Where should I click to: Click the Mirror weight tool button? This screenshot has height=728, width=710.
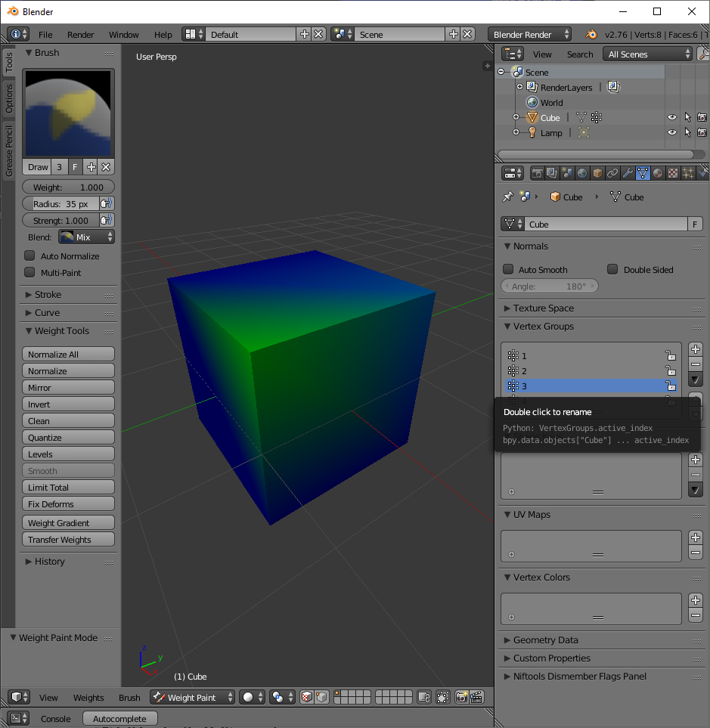pos(68,388)
